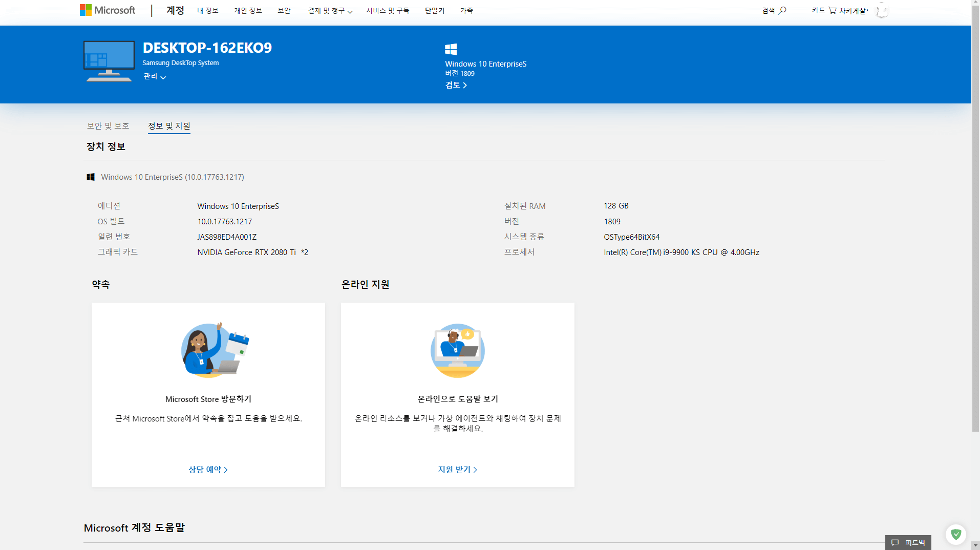Screen dimensions: 980x550
Task: Click Samsung DeskTop System subtitle
Action: pos(180,63)
